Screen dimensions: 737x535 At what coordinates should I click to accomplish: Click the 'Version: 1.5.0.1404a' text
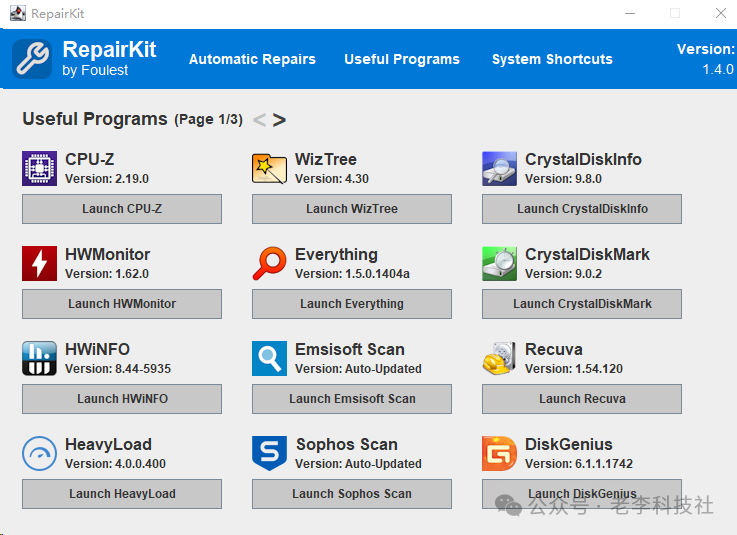352,274
